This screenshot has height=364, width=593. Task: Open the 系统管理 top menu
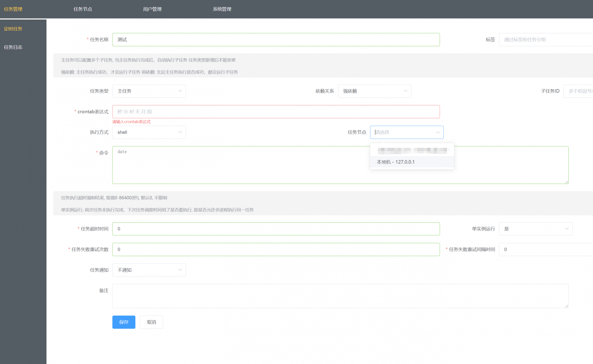click(x=222, y=9)
